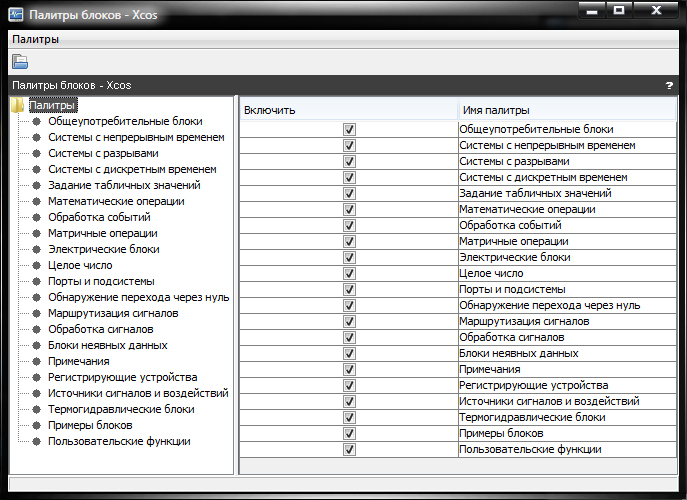The width and height of the screenshot is (687, 500).
Task: Select Обработка сигналов in the tree
Action: point(101,329)
